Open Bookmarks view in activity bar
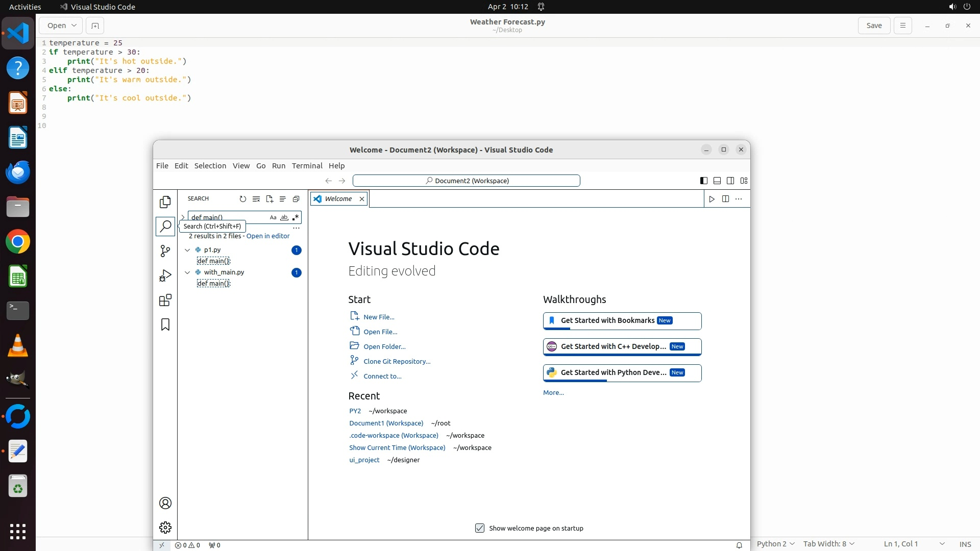The width and height of the screenshot is (980, 551). pyautogui.click(x=165, y=324)
